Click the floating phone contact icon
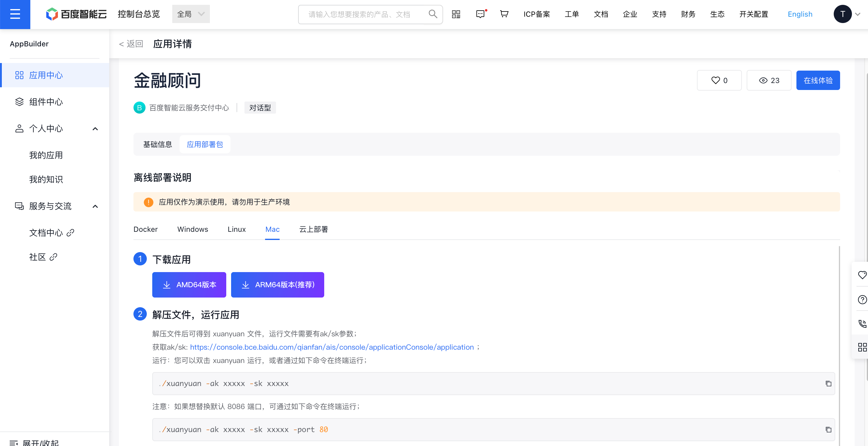 (862, 324)
